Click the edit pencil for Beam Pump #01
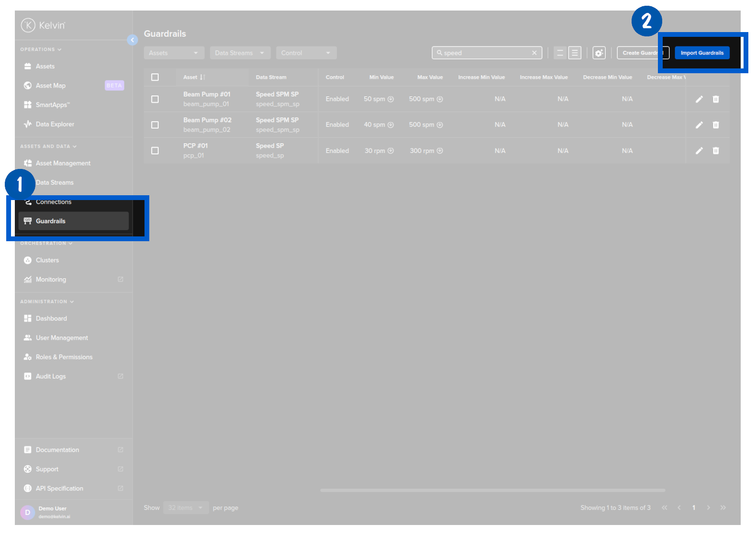This screenshot has width=756, height=536. click(699, 99)
